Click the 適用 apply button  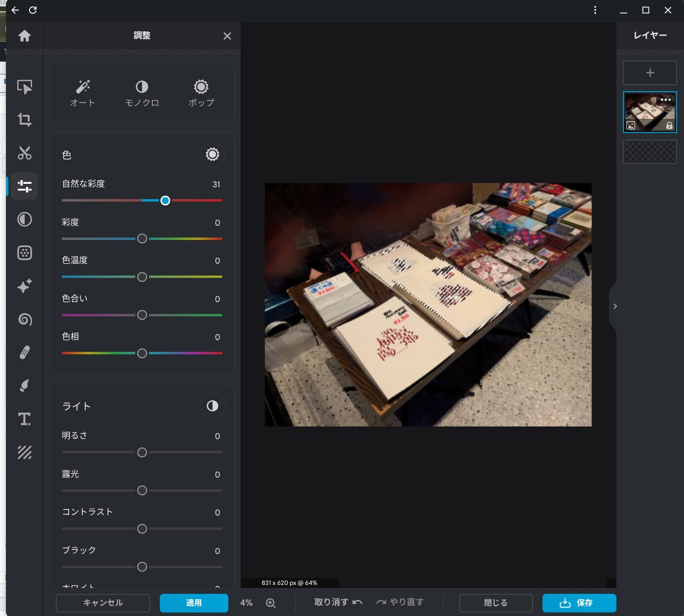coord(194,603)
